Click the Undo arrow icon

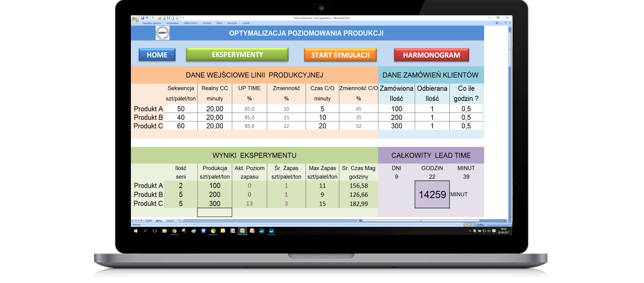point(147,18)
